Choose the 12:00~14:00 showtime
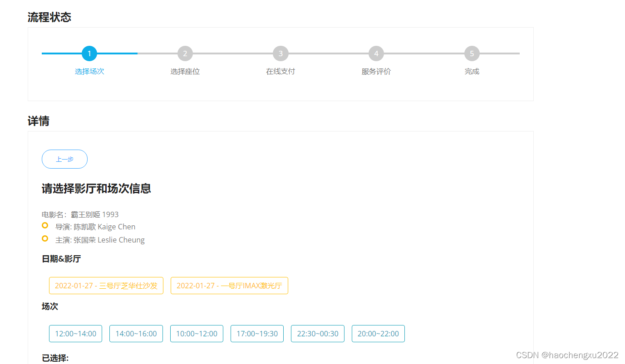This screenshot has height=364, width=625. click(75, 334)
